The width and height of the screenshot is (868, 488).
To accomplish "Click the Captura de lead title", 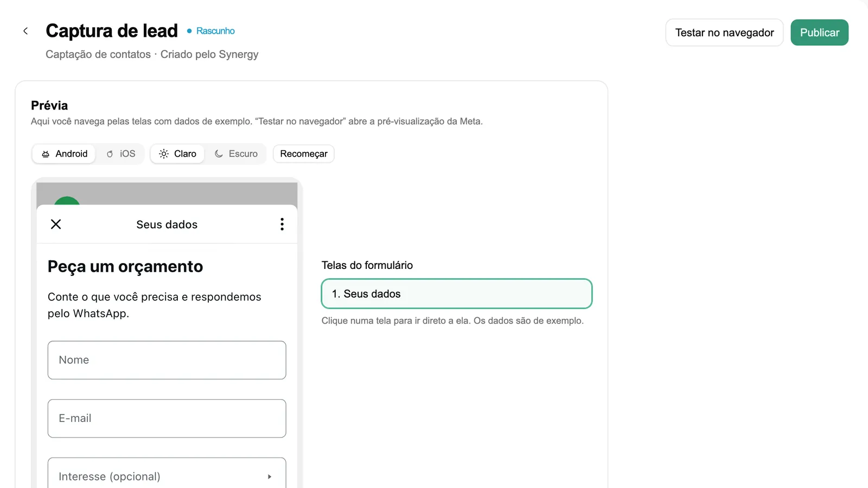I will 112,31.
